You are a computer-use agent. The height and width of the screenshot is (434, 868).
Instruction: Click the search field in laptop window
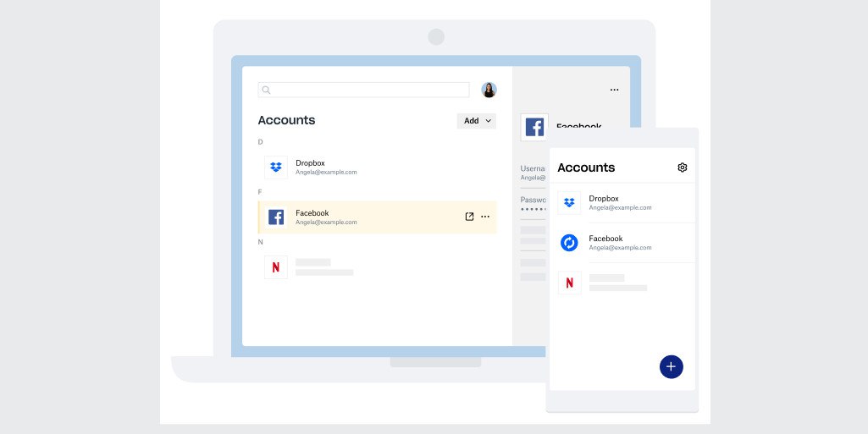point(363,91)
